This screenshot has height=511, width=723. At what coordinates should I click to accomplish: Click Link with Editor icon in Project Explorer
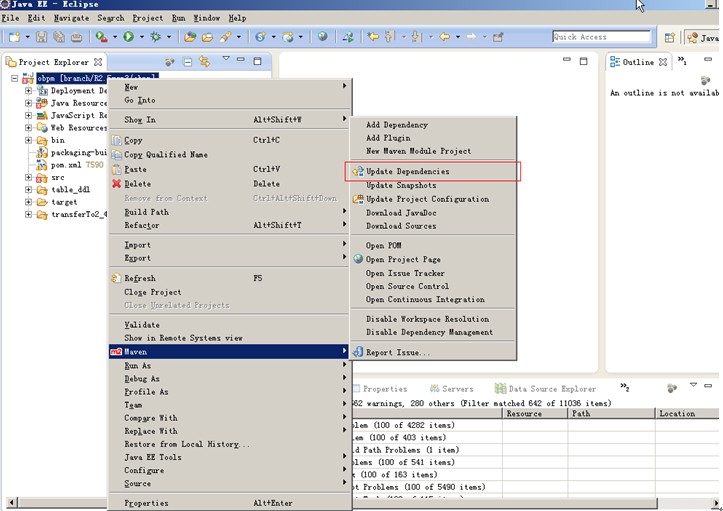(x=204, y=61)
